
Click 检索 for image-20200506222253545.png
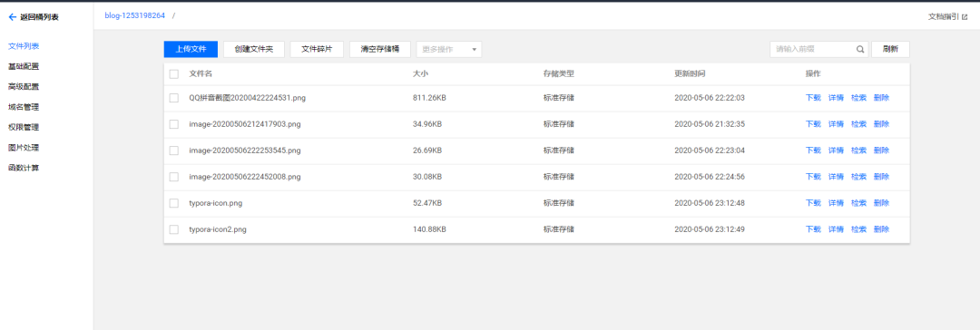pyautogui.click(x=858, y=150)
